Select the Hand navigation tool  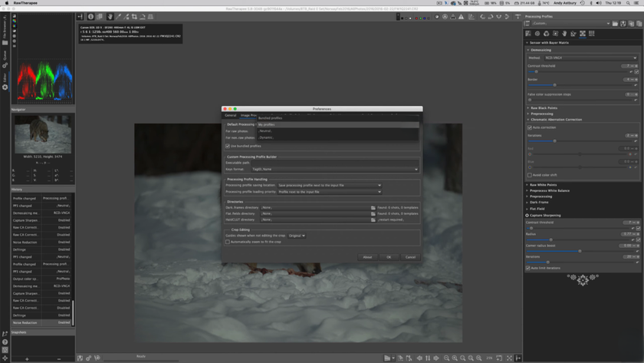[x=110, y=16]
